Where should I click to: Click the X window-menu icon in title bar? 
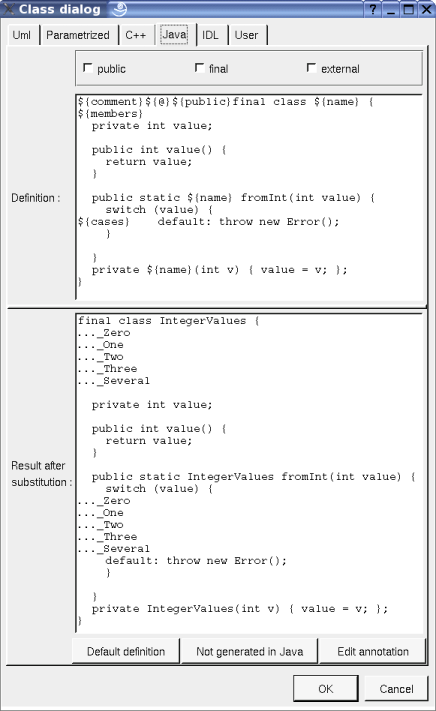[x=9, y=9]
